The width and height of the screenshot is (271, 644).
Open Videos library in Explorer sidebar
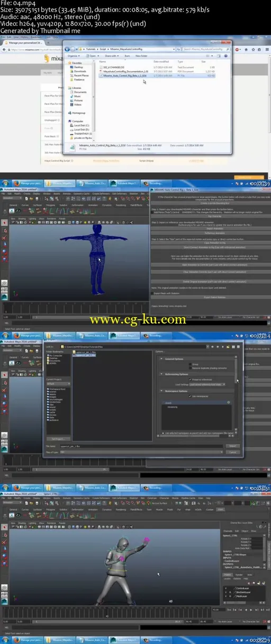pyautogui.click(x=78, y=104)
